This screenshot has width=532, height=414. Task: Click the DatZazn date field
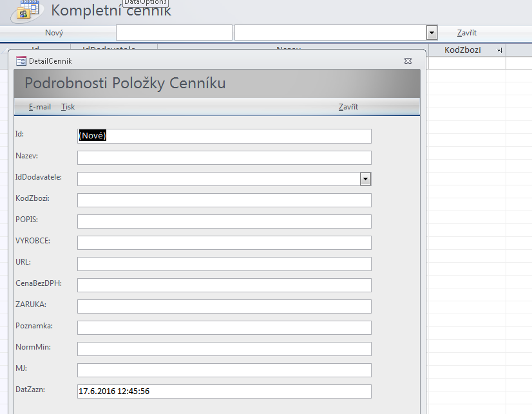223,391
